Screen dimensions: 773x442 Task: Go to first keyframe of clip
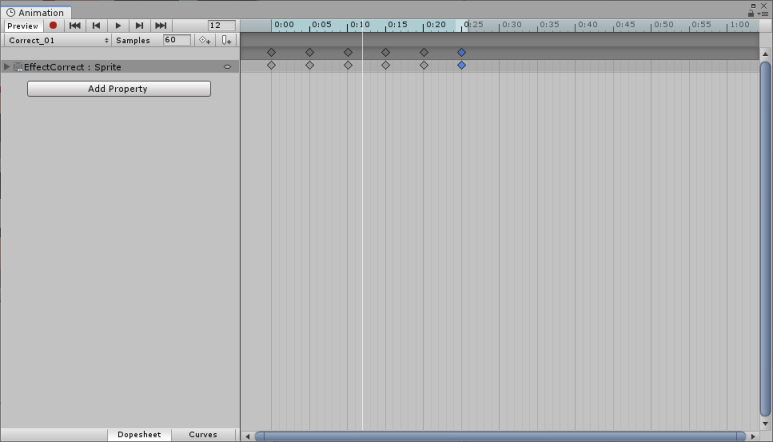(x=75, y=26)
